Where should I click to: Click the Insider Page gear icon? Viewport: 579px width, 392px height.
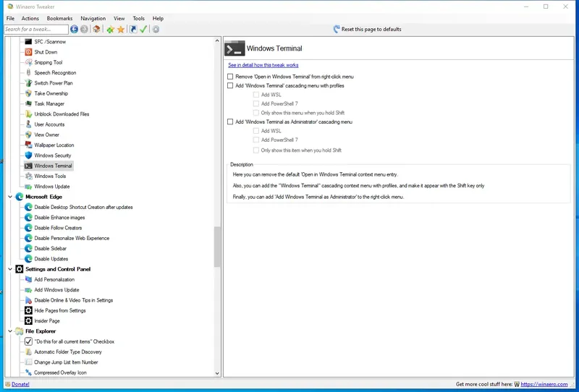click(28, 321)
